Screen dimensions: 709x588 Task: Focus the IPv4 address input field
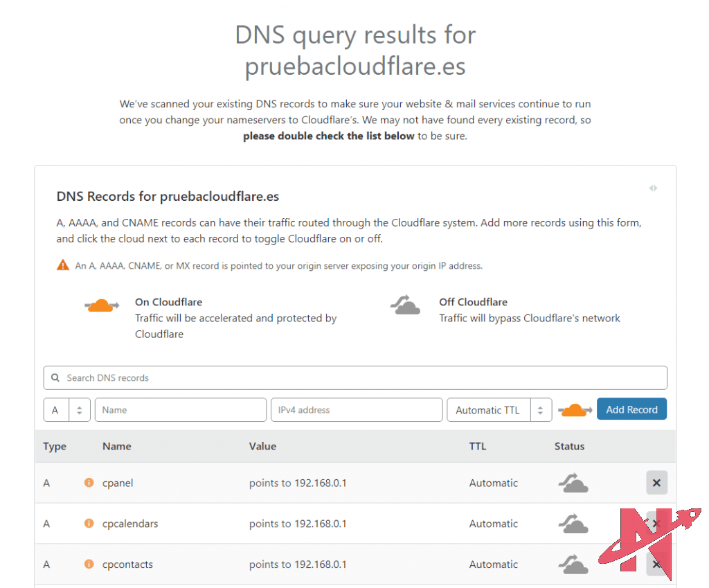pos(356,410)
